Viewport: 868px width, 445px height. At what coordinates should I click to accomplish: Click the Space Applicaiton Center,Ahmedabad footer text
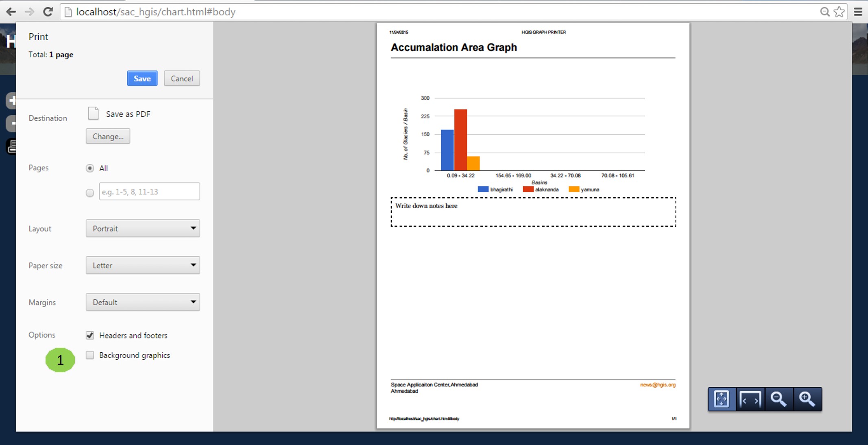[x=434, y=385]
